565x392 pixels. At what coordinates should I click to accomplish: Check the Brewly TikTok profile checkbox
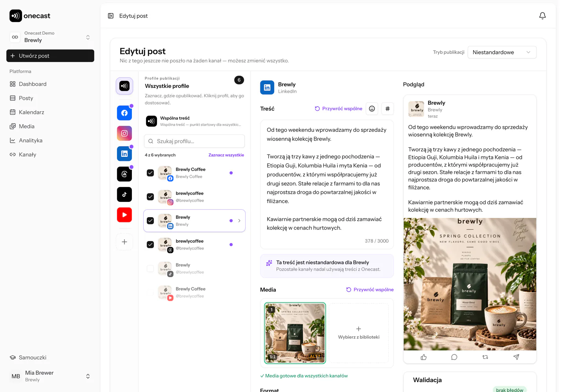point(150,269)
